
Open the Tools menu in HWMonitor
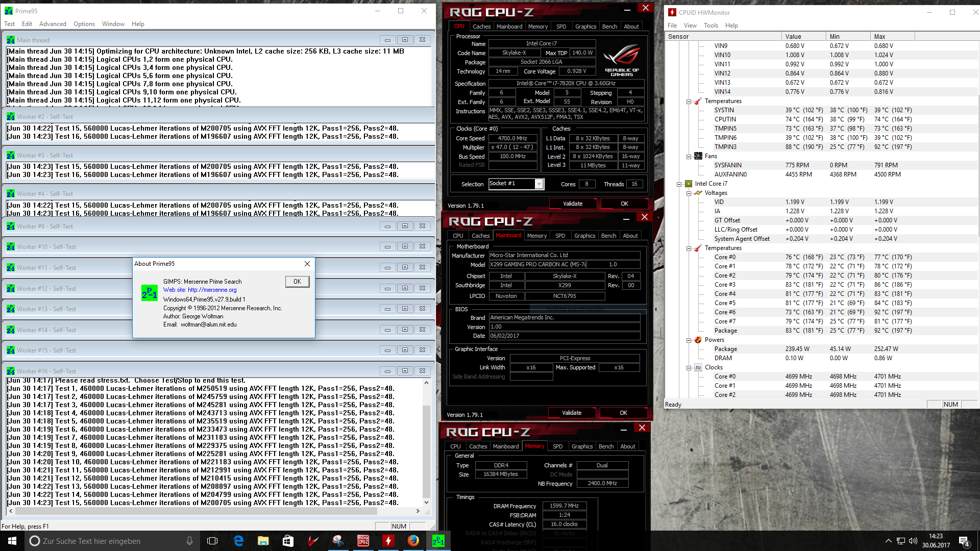pyautogui.click(x=710, y=26)
